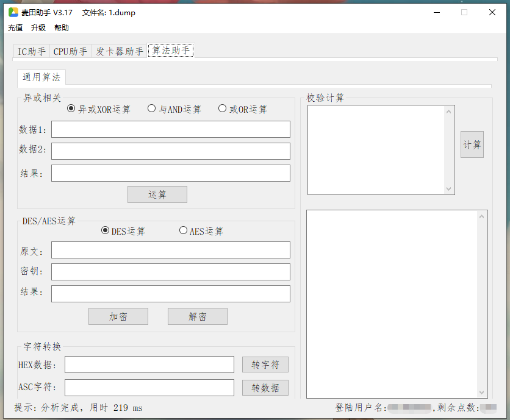Switch to the CPU助手 tab

(x=70, y=51)
